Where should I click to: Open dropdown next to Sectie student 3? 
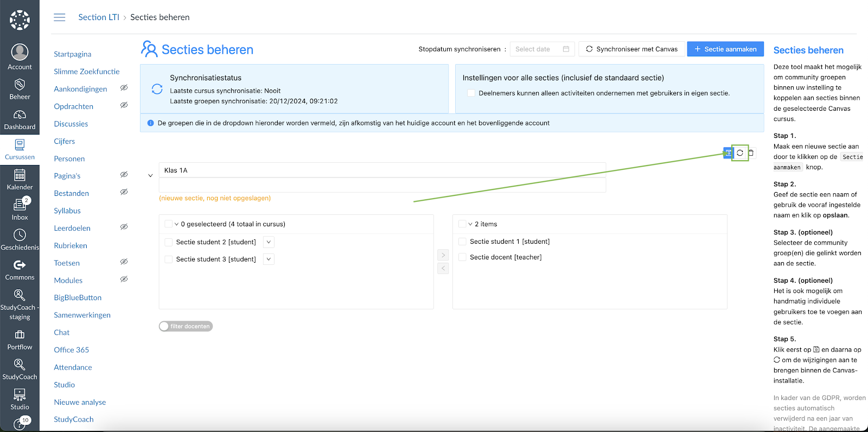(269, 259)
